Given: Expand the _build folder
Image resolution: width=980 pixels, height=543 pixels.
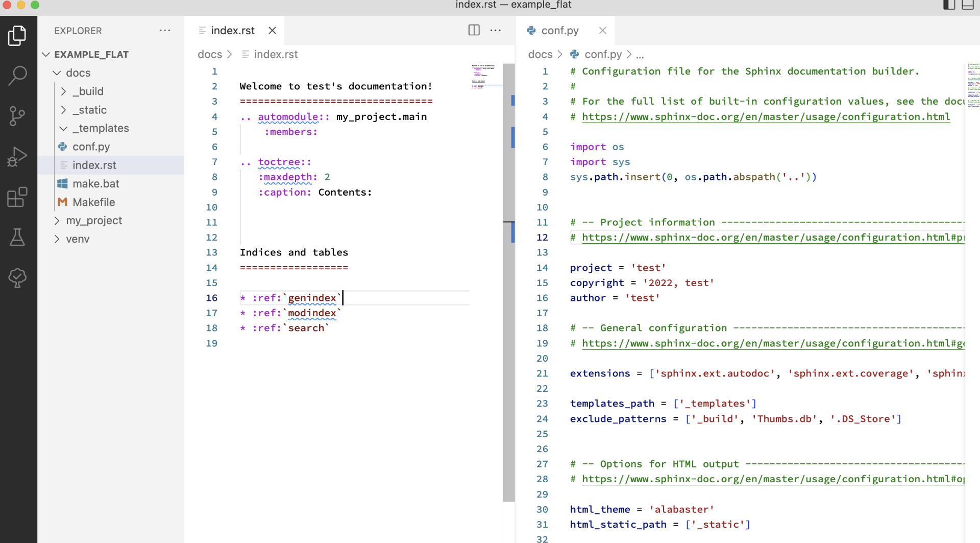Looking at the screenshot, I should coord(64,91).
